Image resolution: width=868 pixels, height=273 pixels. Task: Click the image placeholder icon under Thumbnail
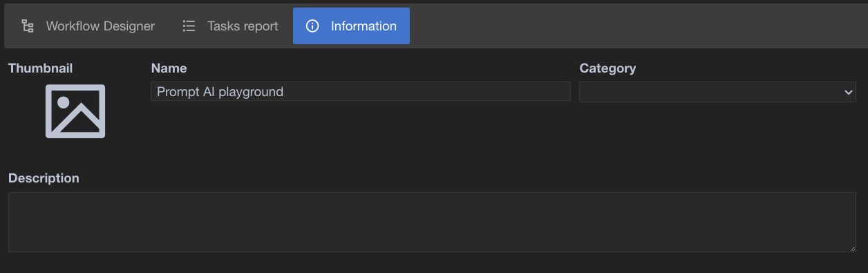click(75, 111)
